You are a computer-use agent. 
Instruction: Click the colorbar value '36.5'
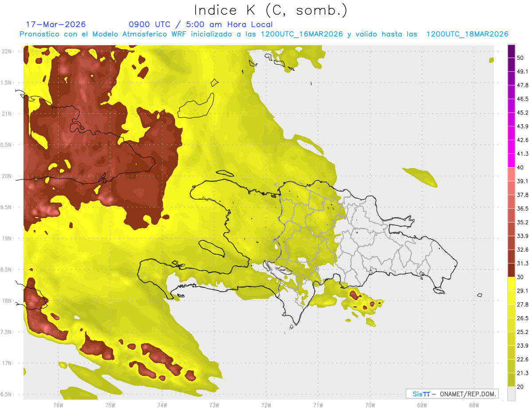(523, 208)
